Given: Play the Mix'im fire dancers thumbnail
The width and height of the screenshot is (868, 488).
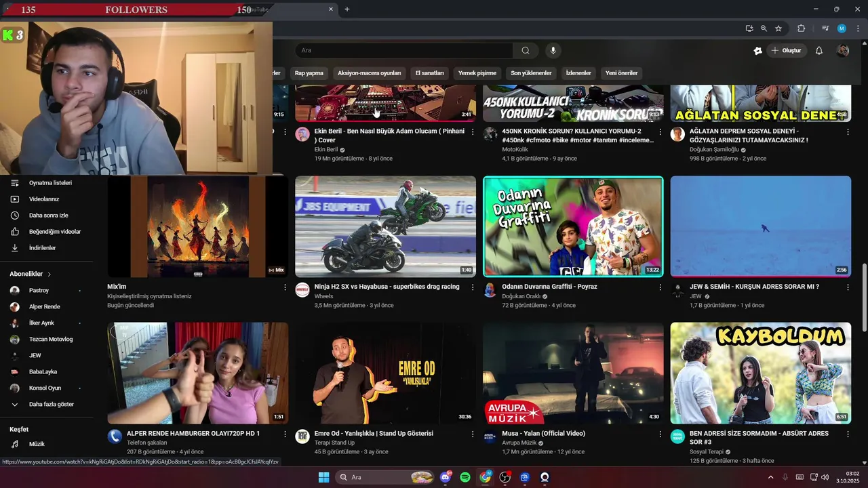Looking at the screenshot, I should click(x=197, y=226).
